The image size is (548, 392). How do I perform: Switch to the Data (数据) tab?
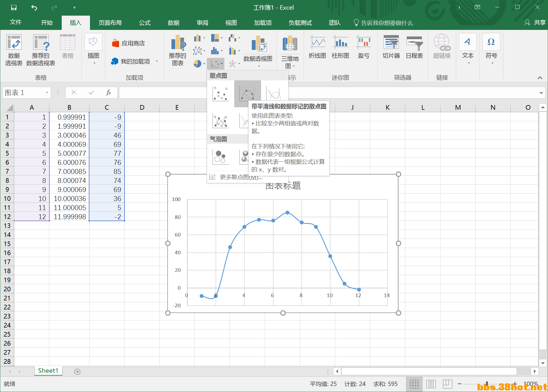point(174,22)
